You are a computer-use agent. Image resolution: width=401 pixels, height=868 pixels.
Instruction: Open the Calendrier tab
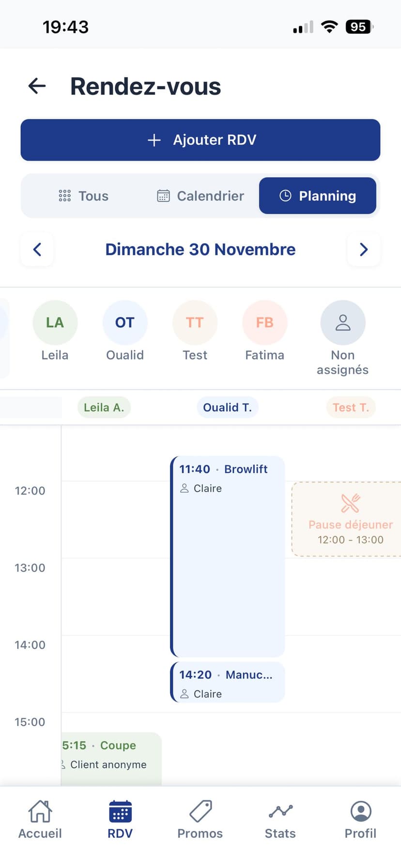200,196
